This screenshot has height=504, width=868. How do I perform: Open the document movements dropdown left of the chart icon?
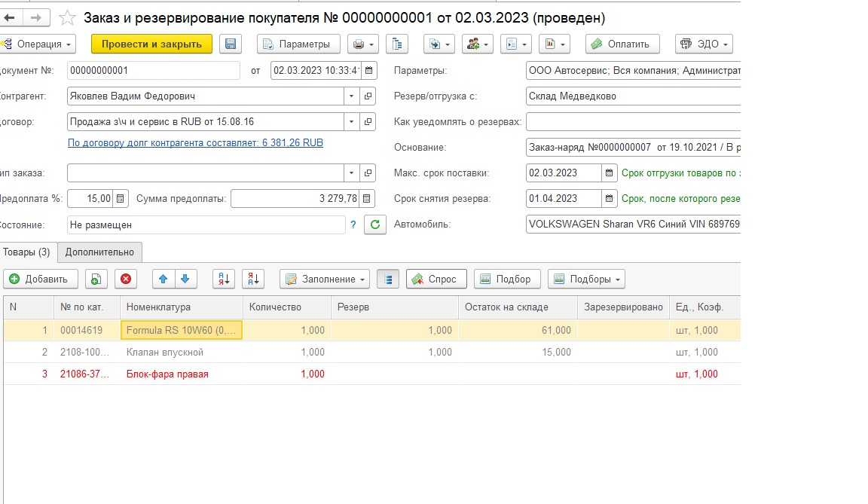tap(516, 44)
